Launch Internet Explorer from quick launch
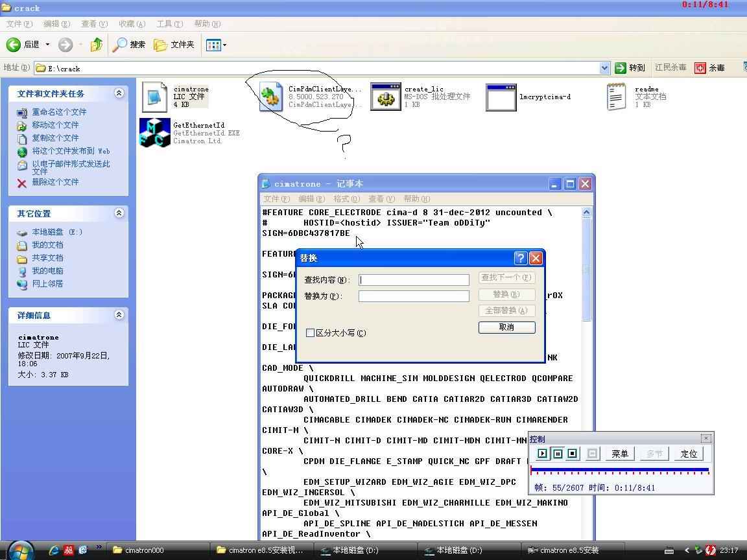The height and width of the screenshot is (560, 747). [x=54, y=550]
